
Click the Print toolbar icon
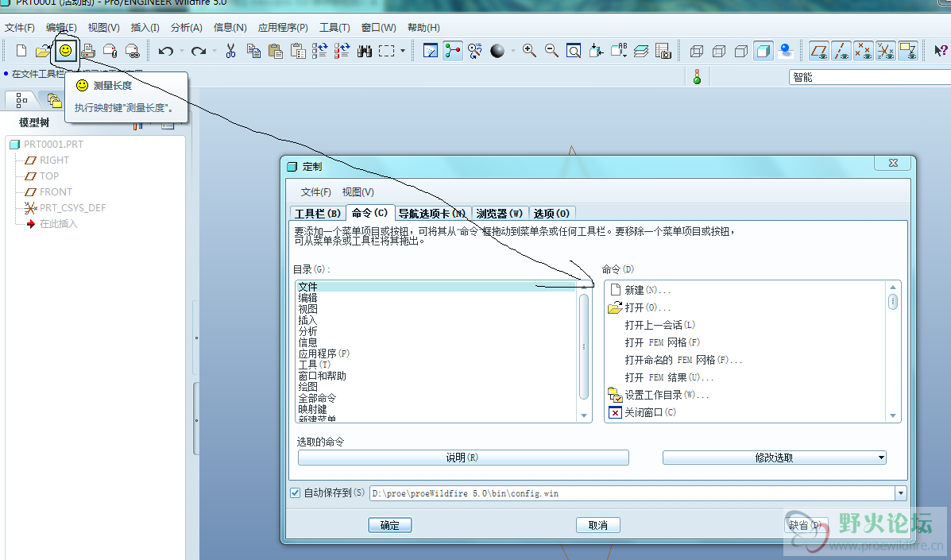click(x=88, y=51)
